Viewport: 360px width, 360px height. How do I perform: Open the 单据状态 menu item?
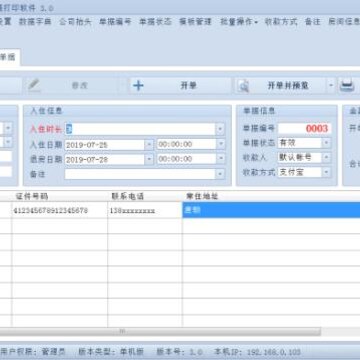(x=155, y=22)
